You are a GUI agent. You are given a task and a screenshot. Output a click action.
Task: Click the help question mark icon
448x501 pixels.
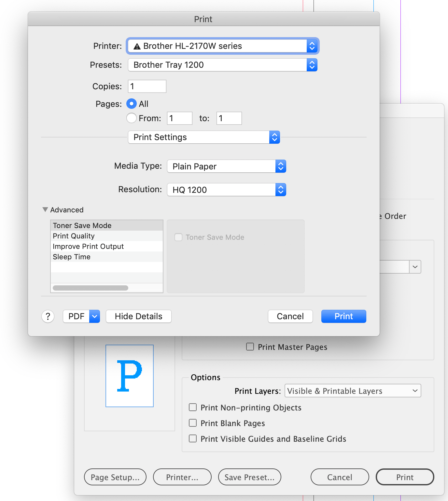point(48,316)
